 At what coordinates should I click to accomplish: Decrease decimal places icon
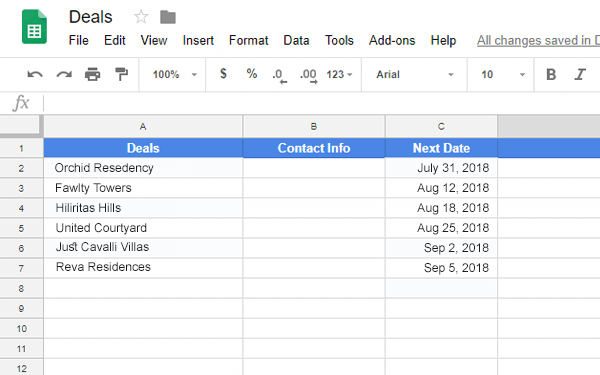[x=280, y=75]
